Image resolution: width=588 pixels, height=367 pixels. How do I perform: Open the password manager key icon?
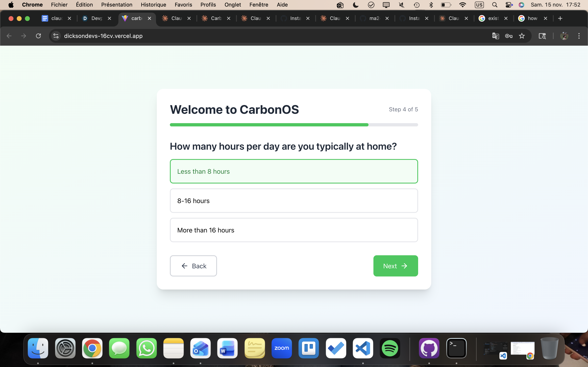(509, 36)
